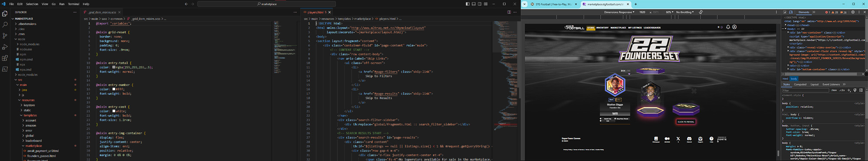Click STORE nav link on marketplace page
The height and width of the screenshot is (161, 868).
(591, 28)
